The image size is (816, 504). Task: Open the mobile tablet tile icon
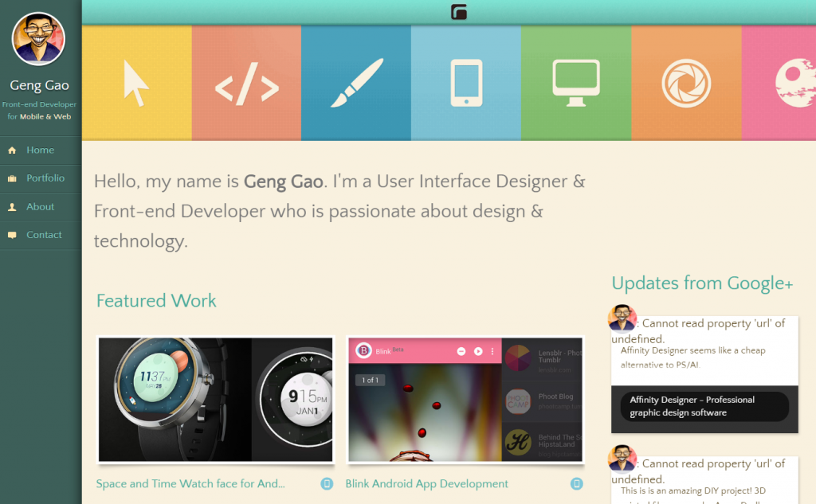coord(466,83)
